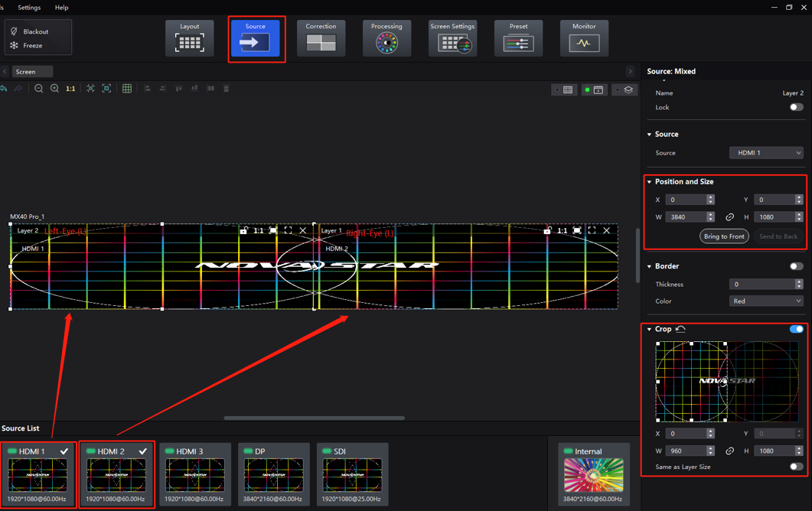812x511 pixels.
Task: Click the left chevron beside Screen tab
Action: point(5,71)
